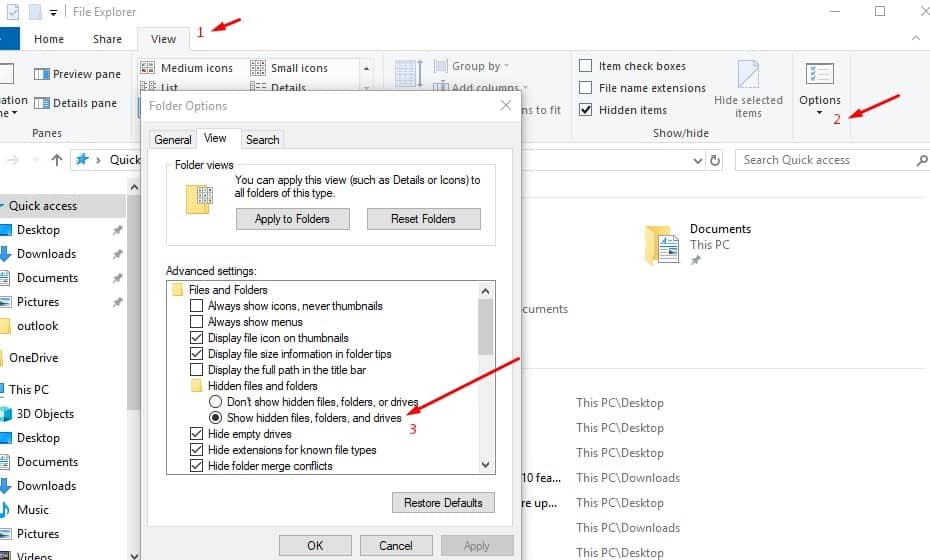Viewport: 930px width, 560px height.
Task: Open Music under This PC
Action: coord(33,510)
